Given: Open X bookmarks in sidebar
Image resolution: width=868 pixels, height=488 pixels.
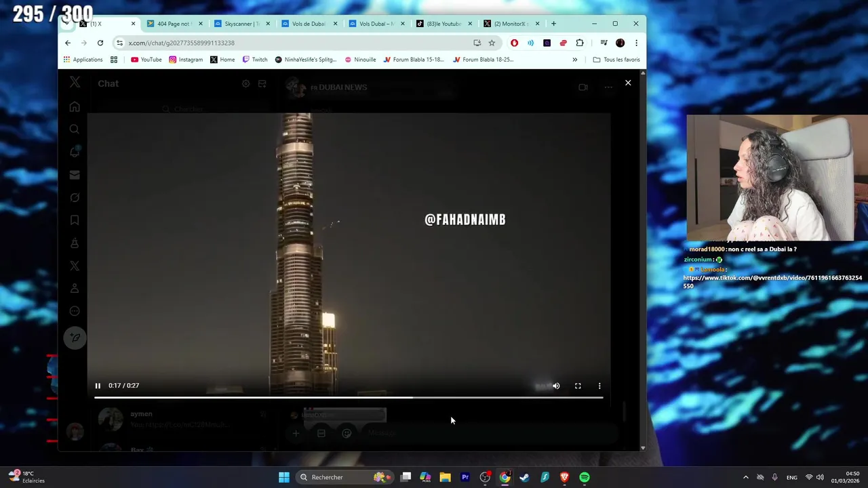Looking at the screenshot, I should tap(75, 220).
